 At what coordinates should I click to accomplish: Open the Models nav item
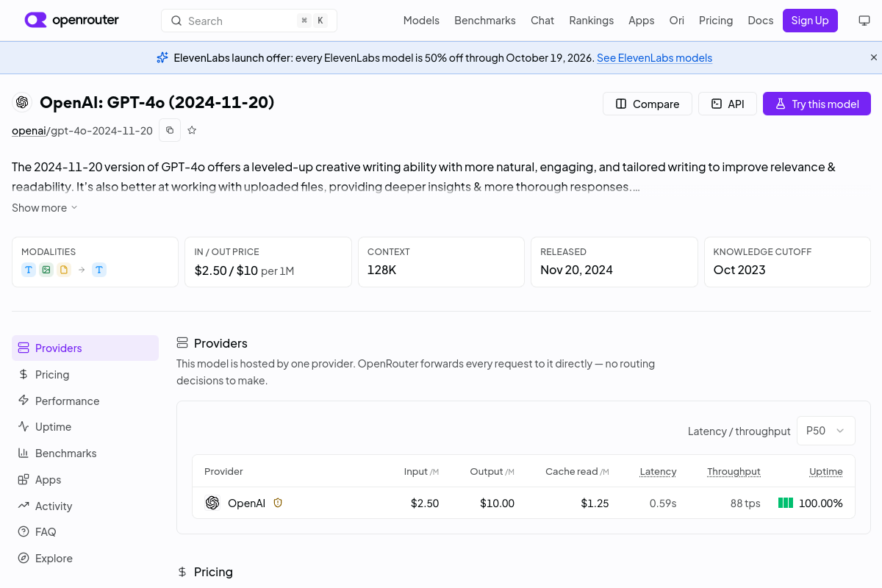421,21
